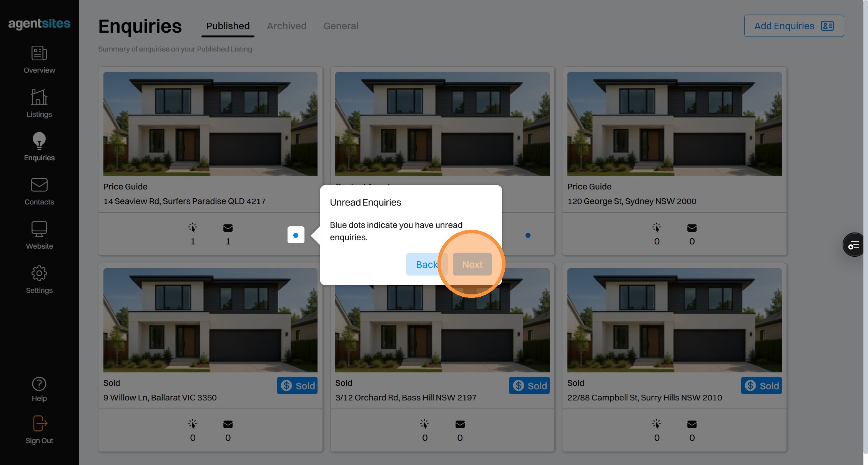868x465 pixels.
Task: Open the floating checklist widget icon
Action: [853, 245]
